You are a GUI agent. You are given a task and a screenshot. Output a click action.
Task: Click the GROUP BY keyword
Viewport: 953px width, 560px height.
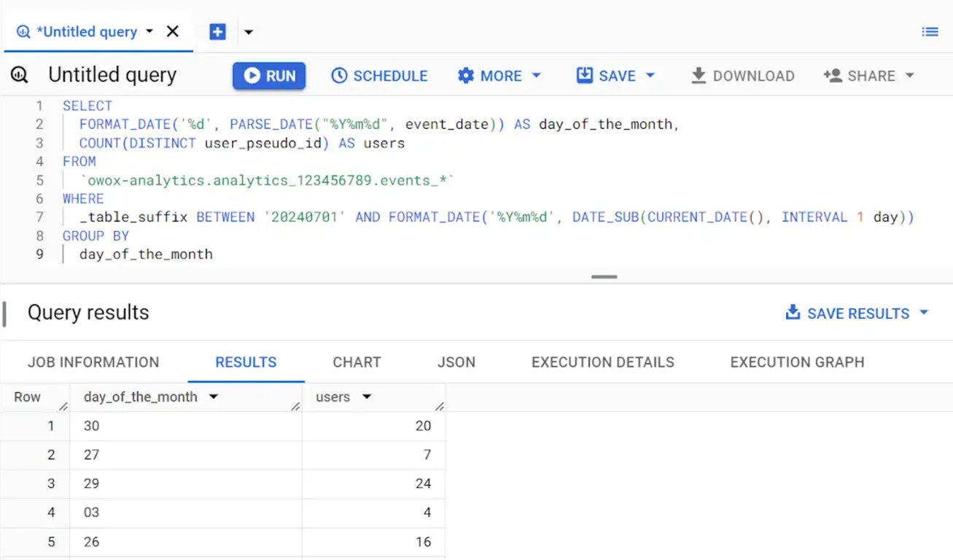pos(96,236)
